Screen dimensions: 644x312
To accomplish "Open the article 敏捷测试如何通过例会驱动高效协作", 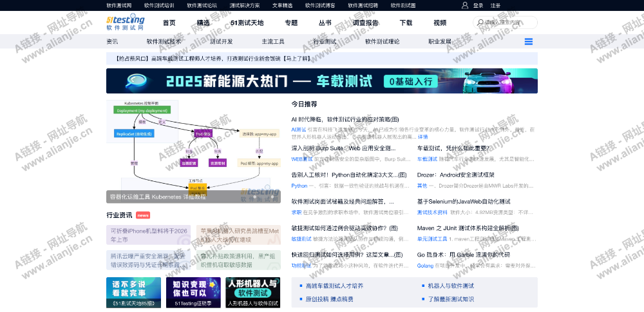I will (344, 229).
